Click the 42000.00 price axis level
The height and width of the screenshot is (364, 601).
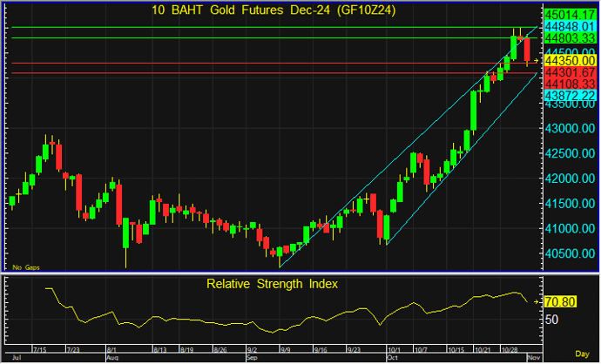click(569, 179)
